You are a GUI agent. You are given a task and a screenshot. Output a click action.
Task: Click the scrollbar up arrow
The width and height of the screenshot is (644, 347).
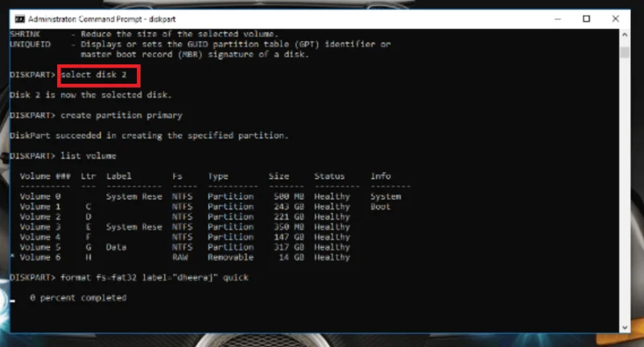625,35
